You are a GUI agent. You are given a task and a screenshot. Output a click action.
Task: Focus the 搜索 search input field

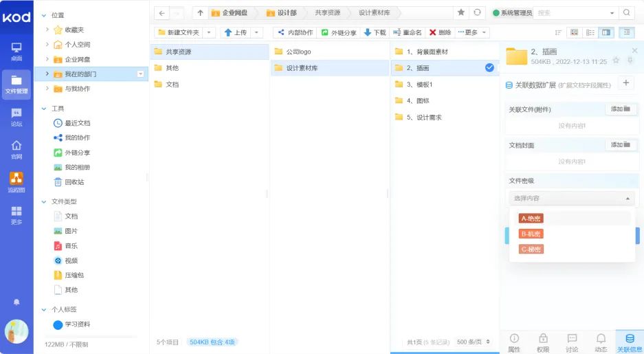tap(570, 13)
